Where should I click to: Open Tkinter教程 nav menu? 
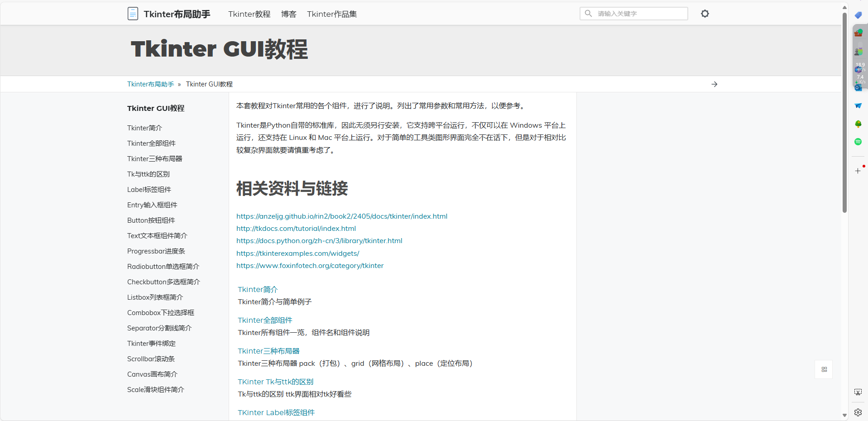point(249,14)
